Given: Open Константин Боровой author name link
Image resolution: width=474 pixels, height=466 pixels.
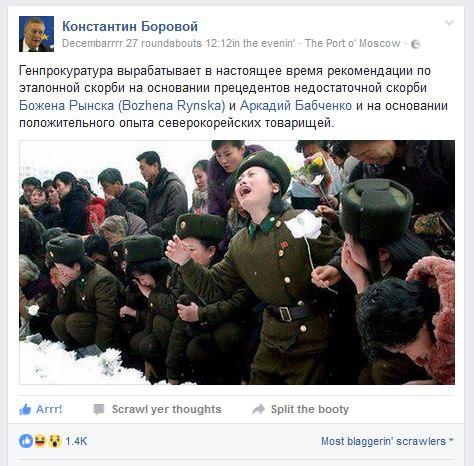Looking at the screenshot, I should (130, 26).
